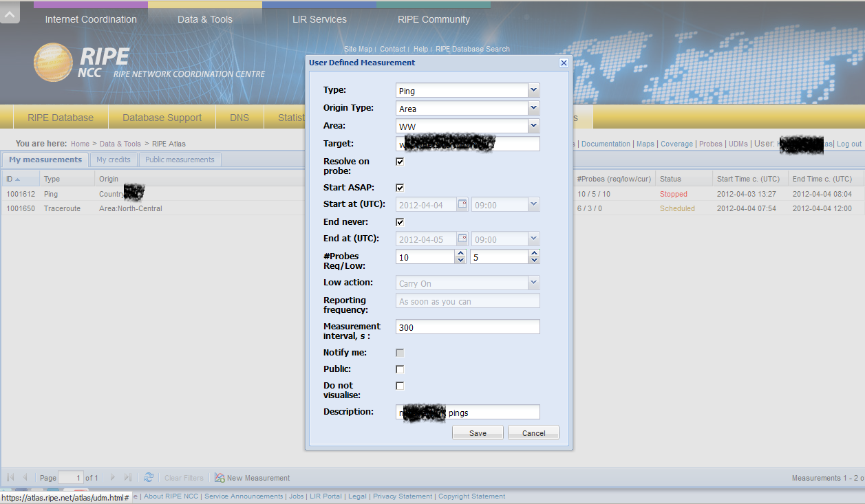Viewport: 865px width, 504px height.
Task: Go to first page of measurements
Action: click(x=10, y=477)
